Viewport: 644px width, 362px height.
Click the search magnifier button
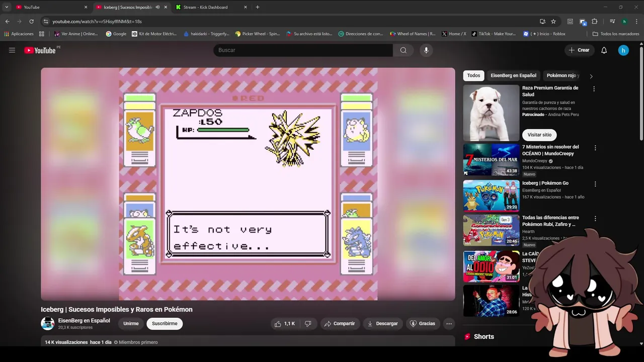(x=403, y=50)
